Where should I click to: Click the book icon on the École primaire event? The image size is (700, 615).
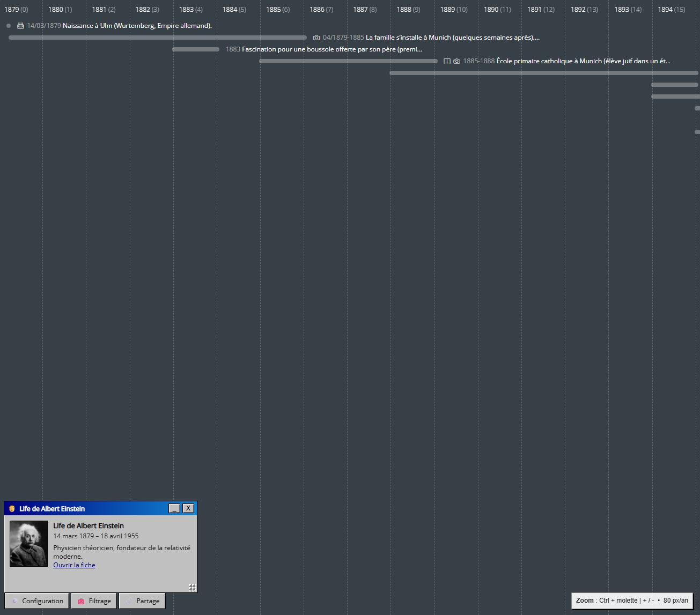click(x=447, y=61)
